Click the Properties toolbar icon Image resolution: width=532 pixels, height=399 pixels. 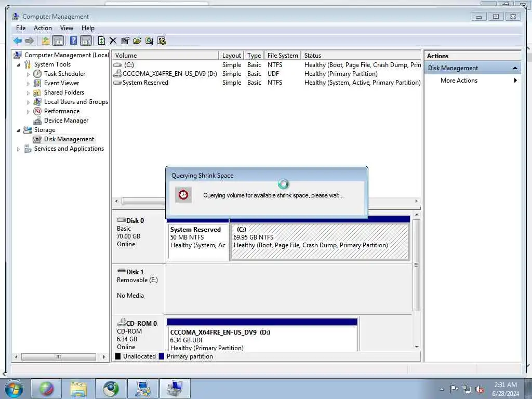(x=125, y=41)
